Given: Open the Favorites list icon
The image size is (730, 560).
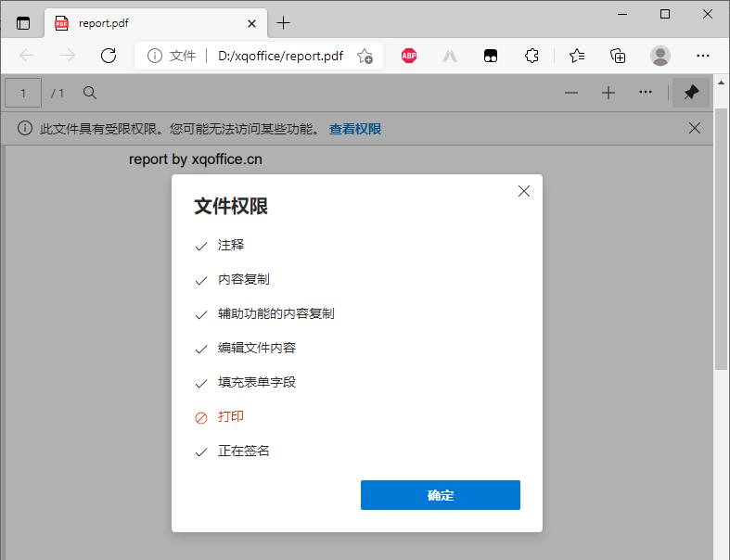Looking at the screenshot, I should click(577, 56).
